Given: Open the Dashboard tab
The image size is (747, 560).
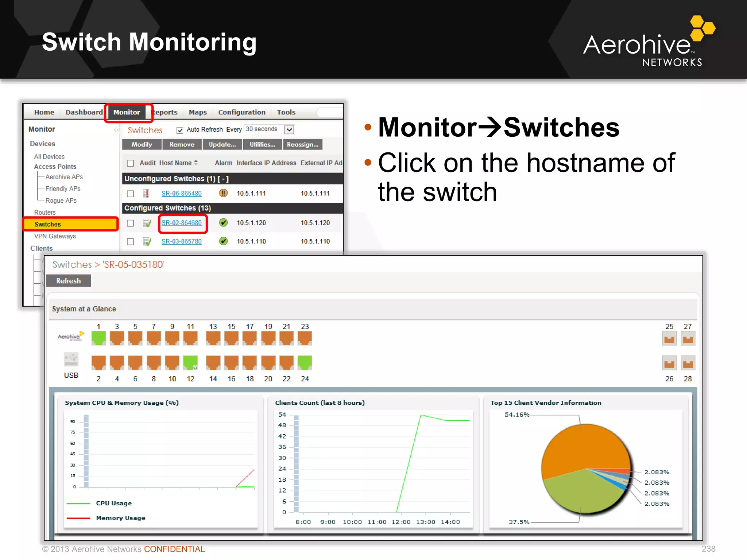Looking at the screenshot, I should 84,112.
